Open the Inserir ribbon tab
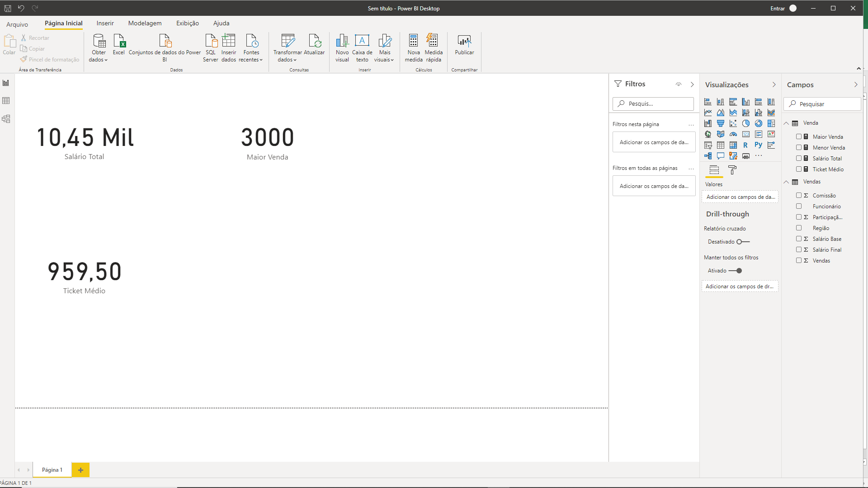 (105, 23)
